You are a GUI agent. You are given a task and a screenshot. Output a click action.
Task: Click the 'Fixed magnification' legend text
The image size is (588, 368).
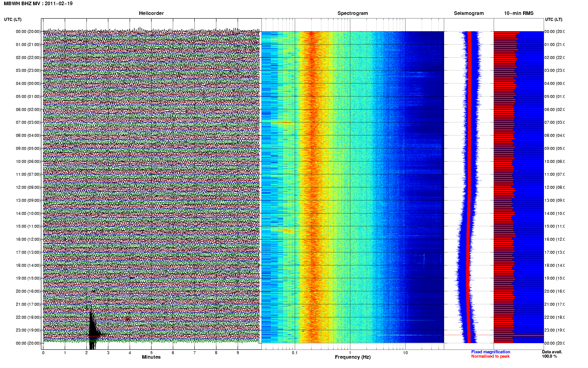pyautogui.click(x=491, y=352)
